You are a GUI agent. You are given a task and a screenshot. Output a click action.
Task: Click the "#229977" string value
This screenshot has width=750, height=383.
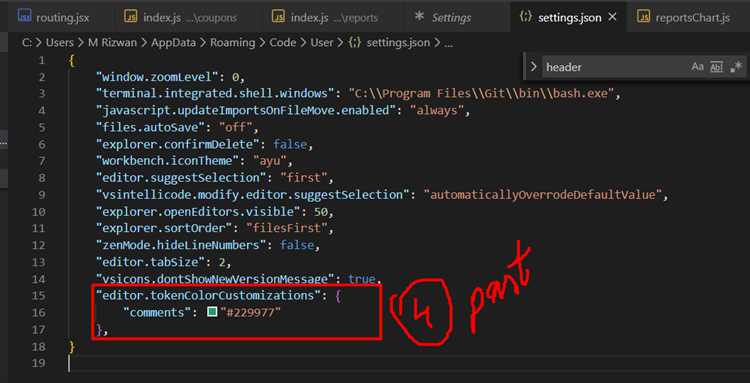(x=250, y=313)
